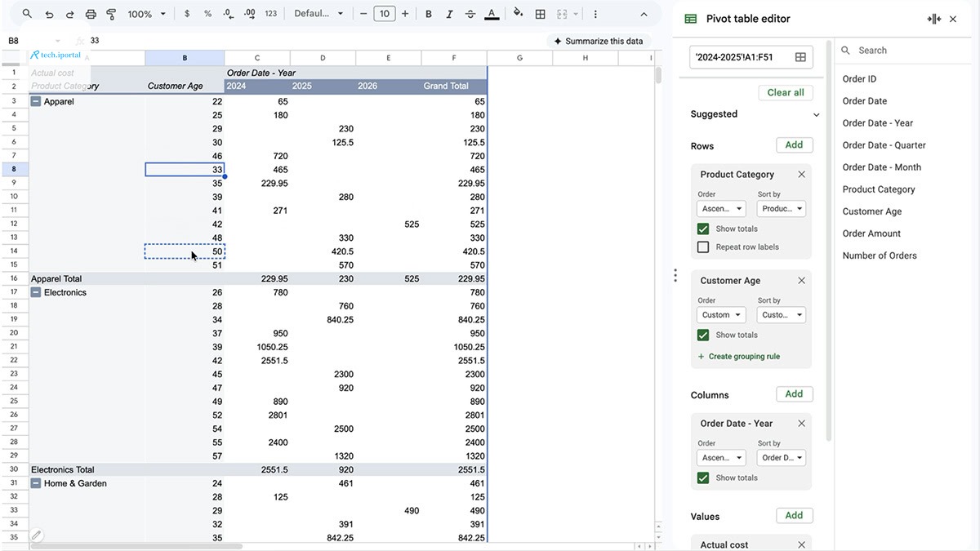Print the spreadsheet
Screen dimensions: 980x551
point(91,14)
